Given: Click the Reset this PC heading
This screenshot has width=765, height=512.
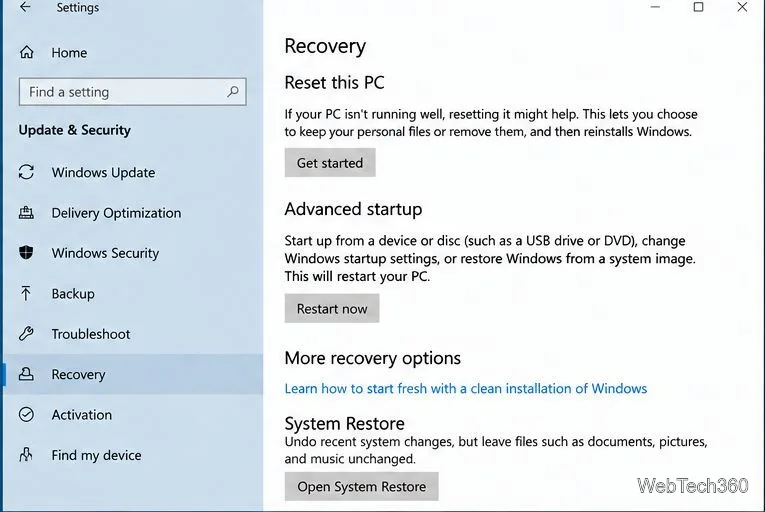Looking at the screenshot, I should [334, 82].
